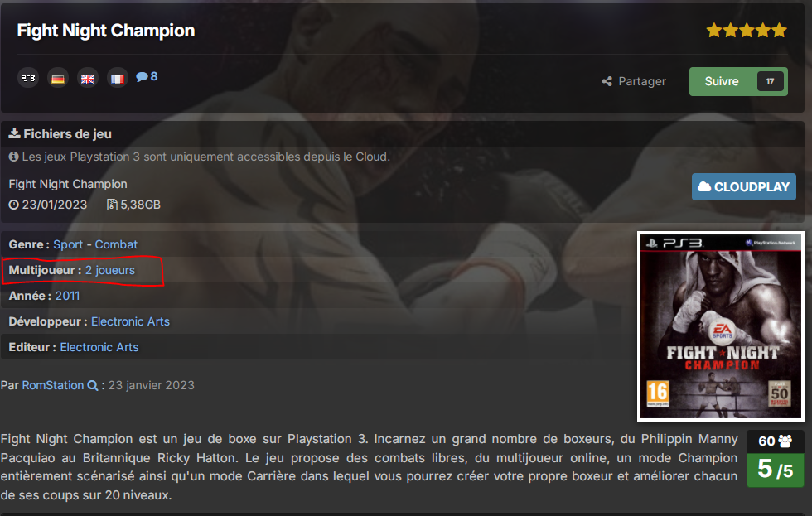Open the Sport genre link

(x=68, y=244)
